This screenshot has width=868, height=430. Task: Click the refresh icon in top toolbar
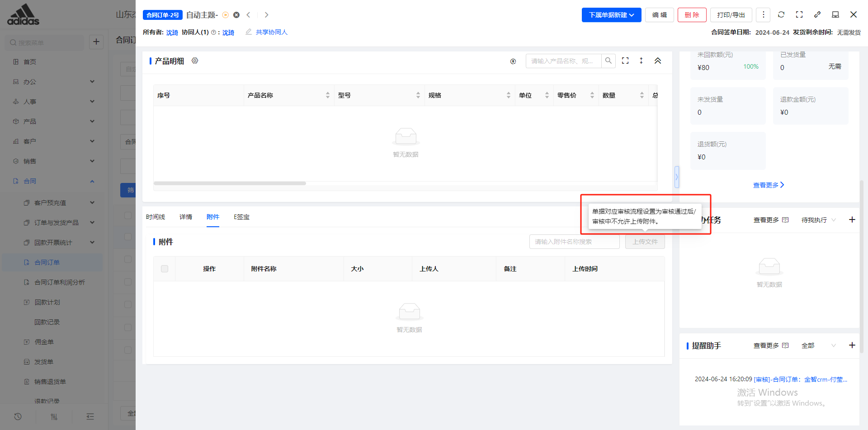click(x=781, y=14)
